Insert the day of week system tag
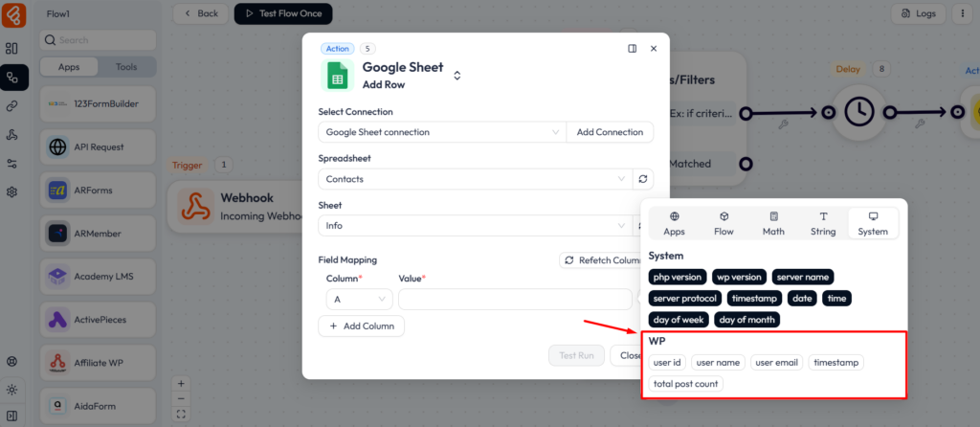The height and width of the screenshot is (427, 980). 679,320
